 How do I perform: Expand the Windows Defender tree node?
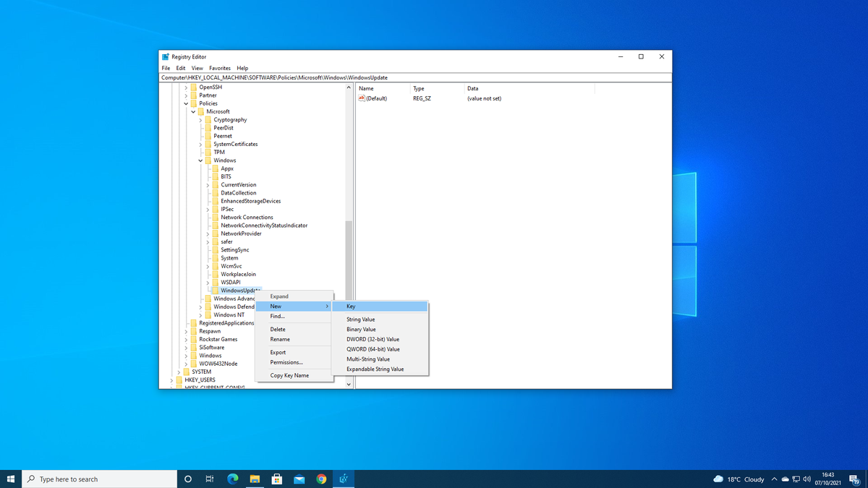[x=200, y=306]
